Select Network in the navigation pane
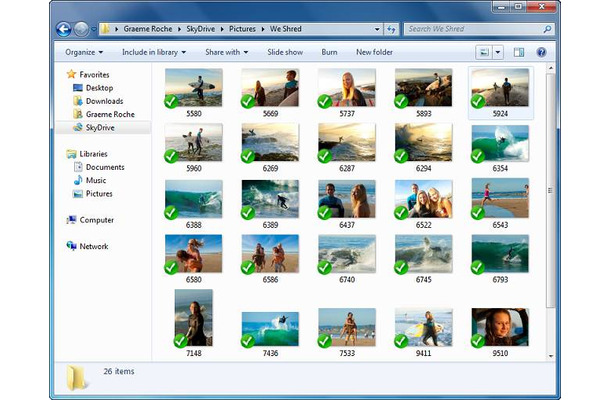 94,247
